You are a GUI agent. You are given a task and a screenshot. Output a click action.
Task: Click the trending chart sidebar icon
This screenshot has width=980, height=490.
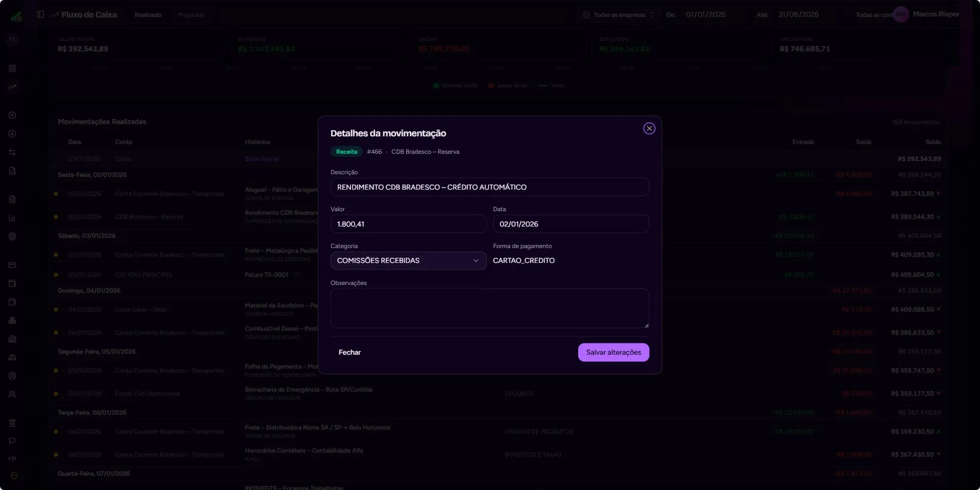point(12,87)
